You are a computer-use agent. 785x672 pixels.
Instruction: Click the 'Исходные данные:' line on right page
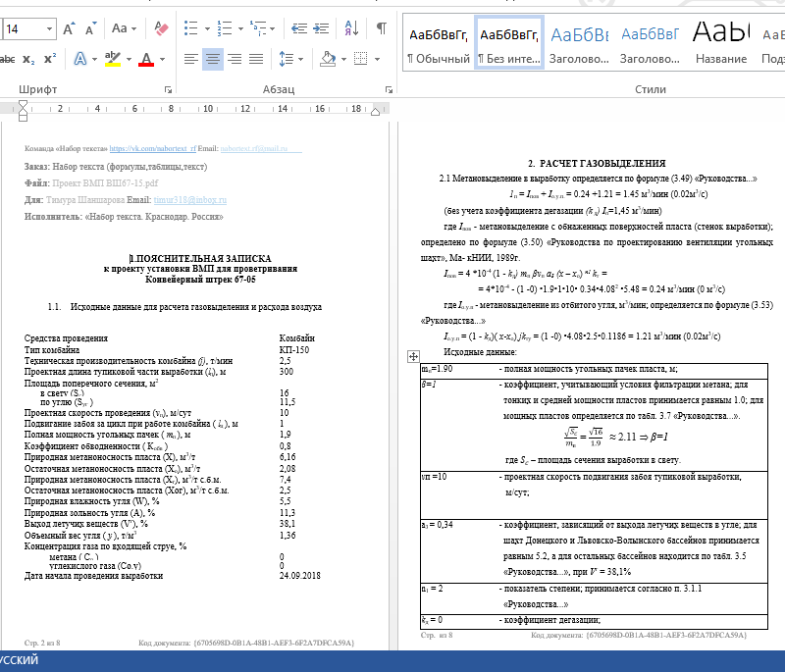coord(480,352)
